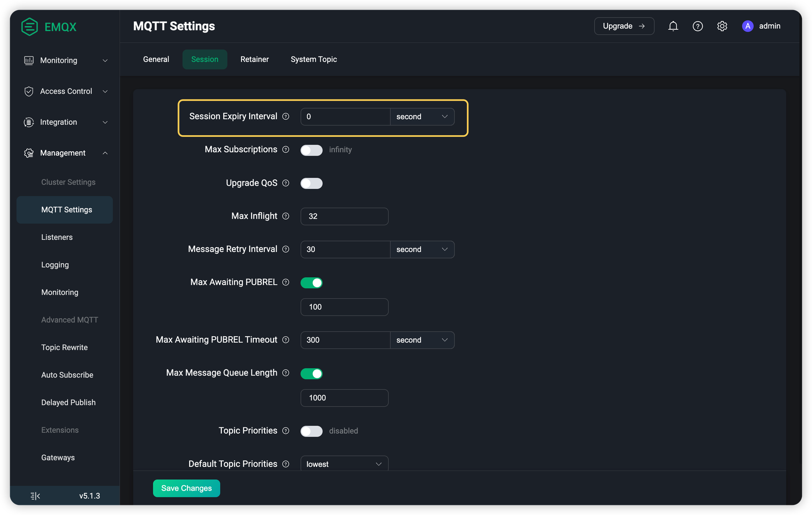Open the help question-mark icon in header
The image size is (812, 515).
[697, 26]
